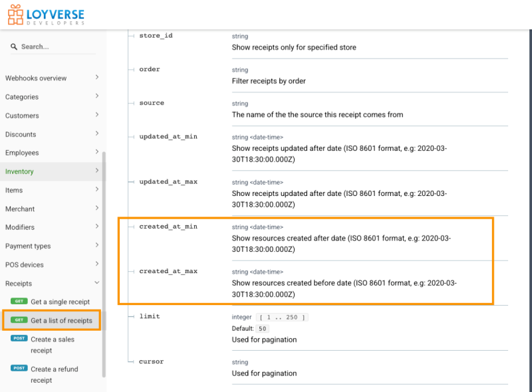Click GET badge beside Get a single receipt
Screen dimensions: 532x392
(x=19, y=302)
